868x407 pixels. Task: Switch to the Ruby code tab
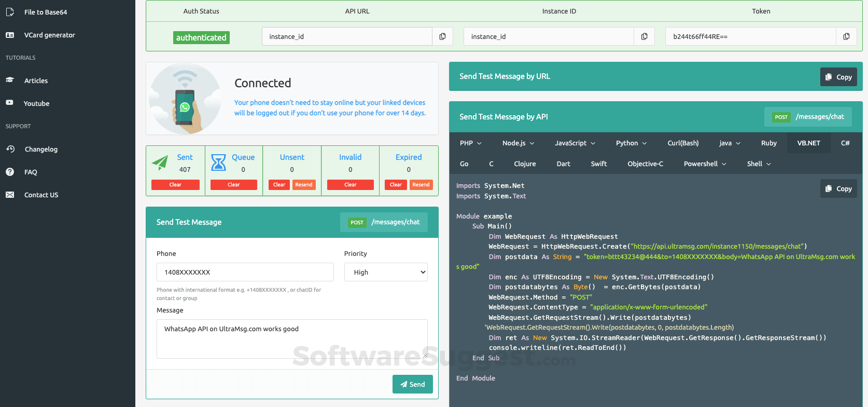(x=768, y=143)
